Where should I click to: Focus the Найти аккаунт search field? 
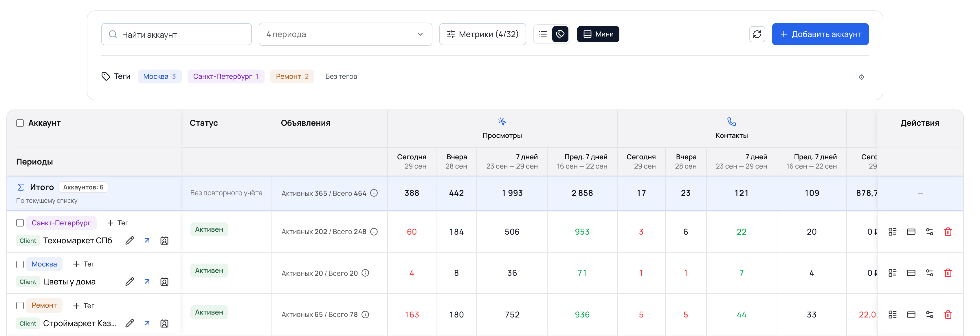pos(176,34)
